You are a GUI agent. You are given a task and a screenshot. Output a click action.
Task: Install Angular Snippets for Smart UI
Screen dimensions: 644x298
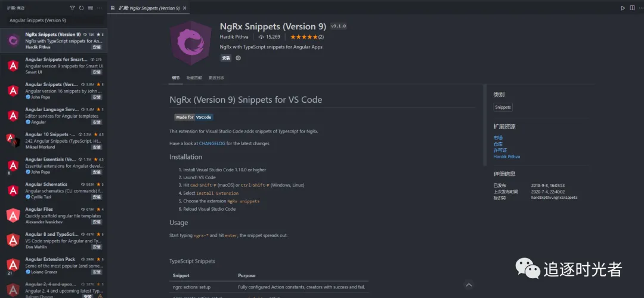point(97,72)
